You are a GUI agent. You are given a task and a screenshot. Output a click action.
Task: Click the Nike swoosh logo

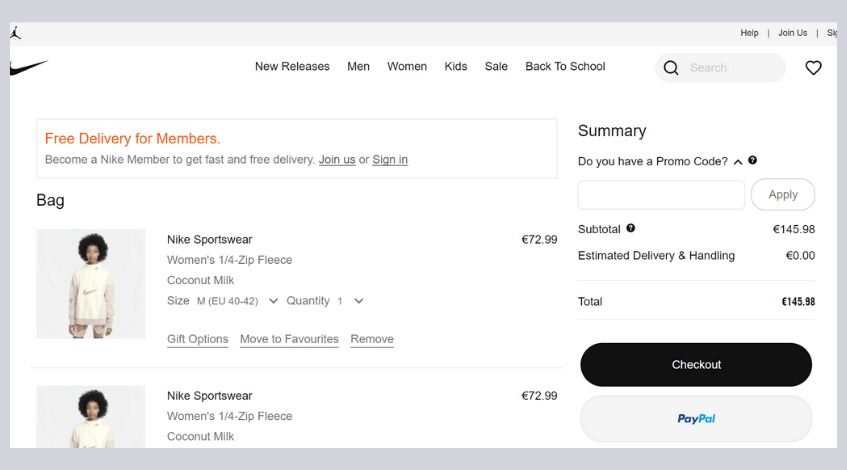[29, 68]
